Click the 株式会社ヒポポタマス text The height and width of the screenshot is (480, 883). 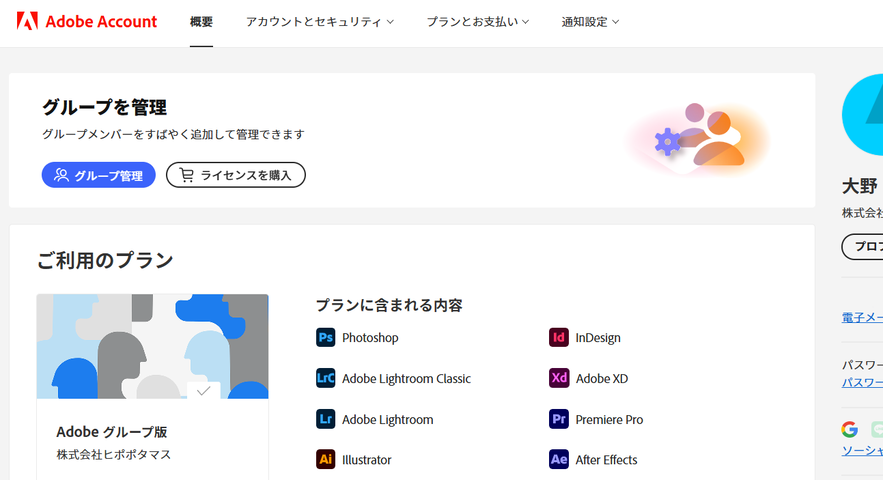tap(114, 455)
